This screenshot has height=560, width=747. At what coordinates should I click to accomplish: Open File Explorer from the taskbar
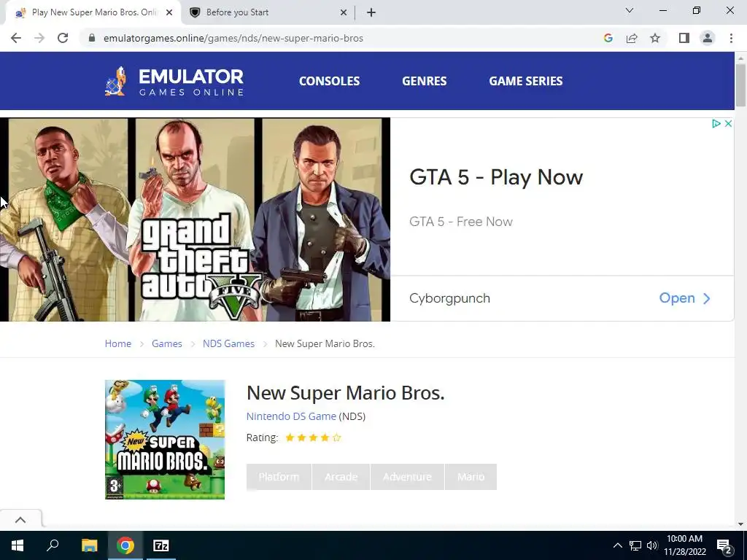[x=90, y=545]
